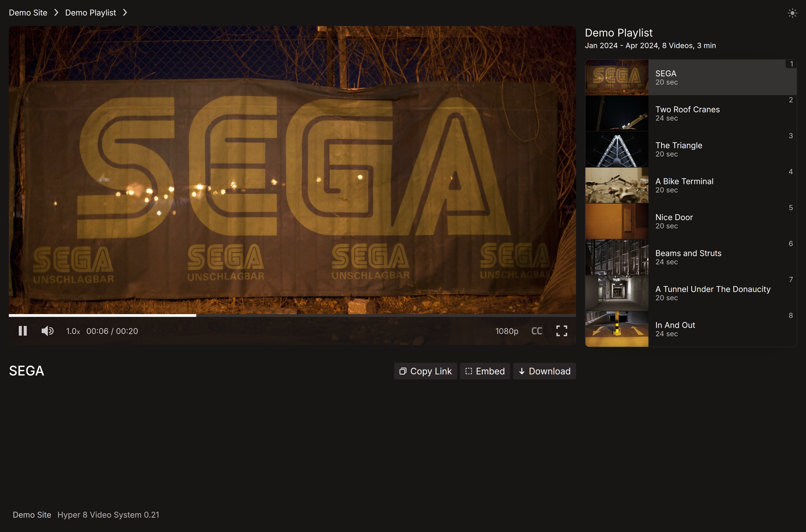Click the dashed-square icon in Embed

coord(468,371)
